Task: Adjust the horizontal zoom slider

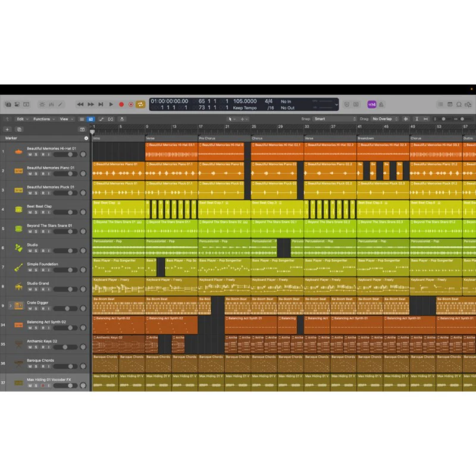Action: (x=462, y=119)
